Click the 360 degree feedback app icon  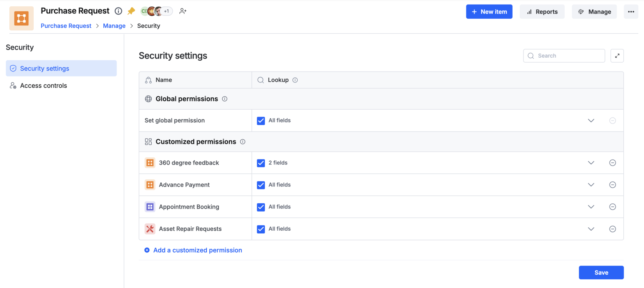tap(150, 163)
